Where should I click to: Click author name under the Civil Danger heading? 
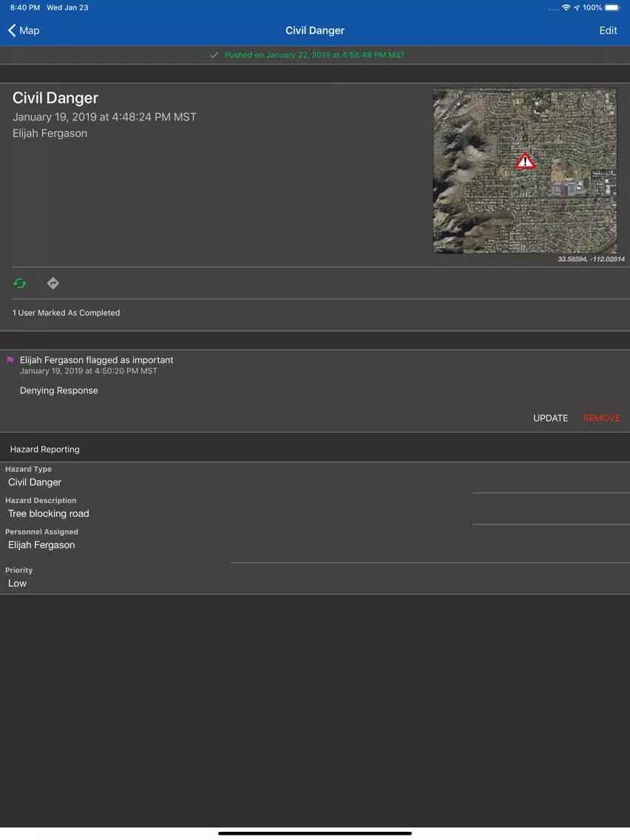50,133
